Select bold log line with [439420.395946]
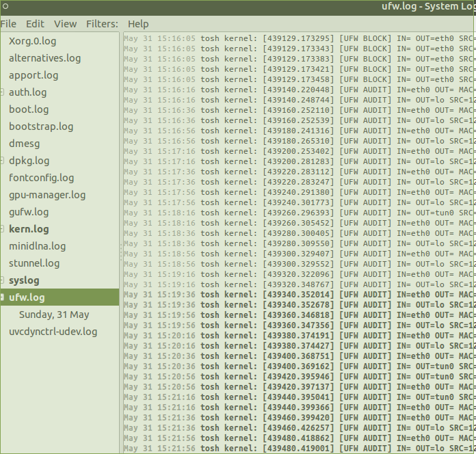Screen dimensions: 476x454 click(300, 377)
